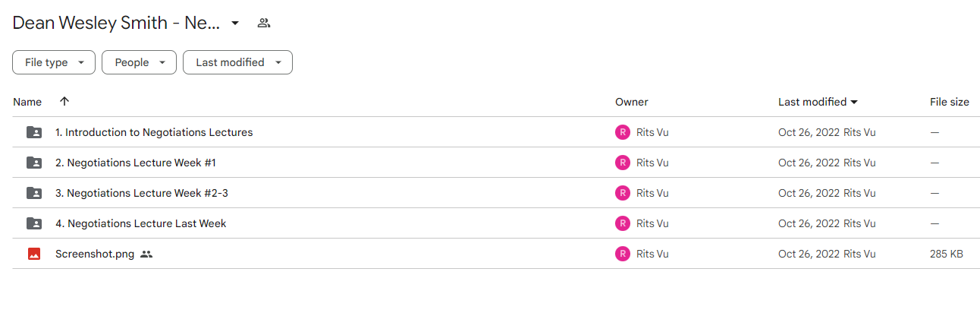Screen dimensions: 980x313
Task: Expand the File type filter
Action: coord(54,62)
